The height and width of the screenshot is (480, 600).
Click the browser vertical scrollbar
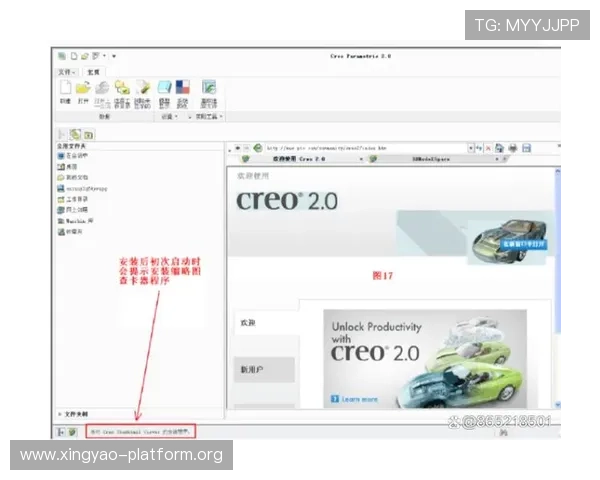[x=558, y=287]
